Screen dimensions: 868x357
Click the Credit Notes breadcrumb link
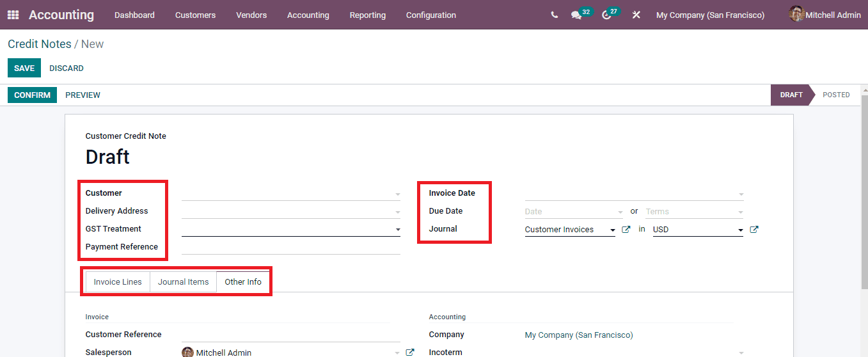pos(39,44)
